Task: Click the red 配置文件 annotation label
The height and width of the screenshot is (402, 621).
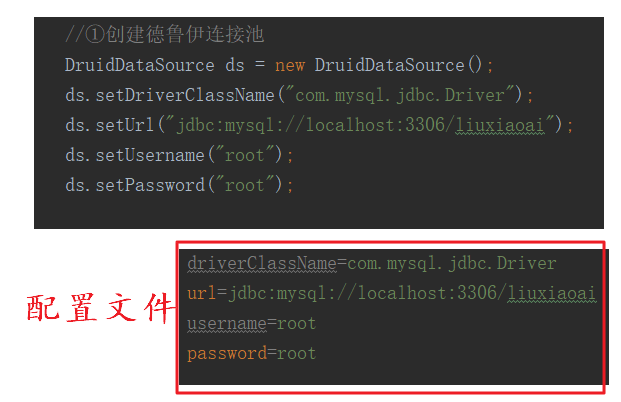Action: tap(100, 307)
